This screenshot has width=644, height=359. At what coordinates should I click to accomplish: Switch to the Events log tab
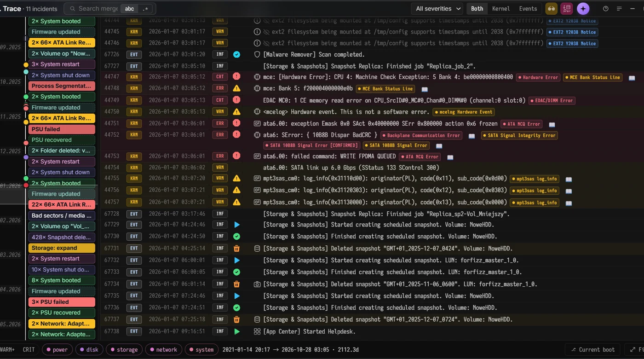pos(528,9)
